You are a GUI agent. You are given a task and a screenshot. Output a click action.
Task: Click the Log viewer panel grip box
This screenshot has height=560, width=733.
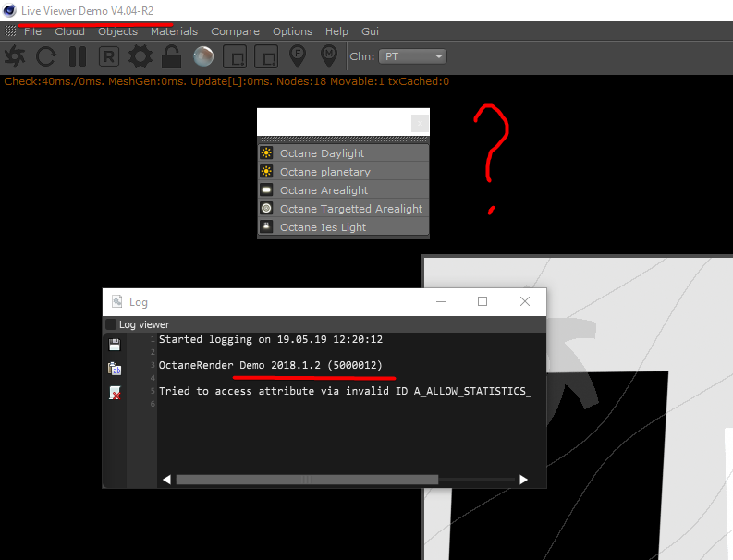coord(111,324)
